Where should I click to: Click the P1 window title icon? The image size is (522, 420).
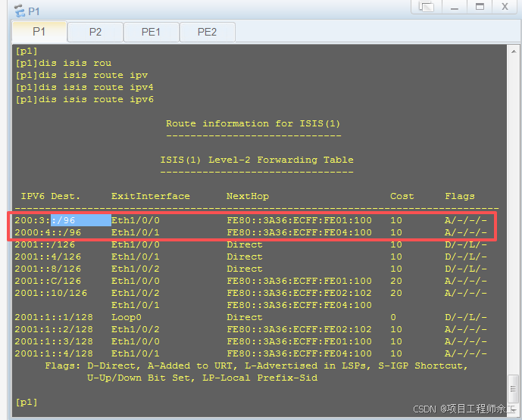tap(20, 11)
